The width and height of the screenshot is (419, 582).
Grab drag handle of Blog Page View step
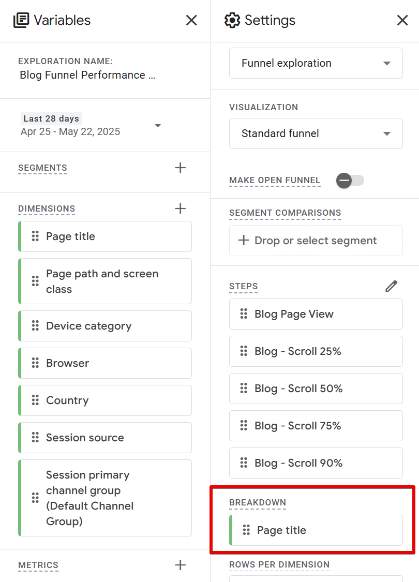point(244,314)
